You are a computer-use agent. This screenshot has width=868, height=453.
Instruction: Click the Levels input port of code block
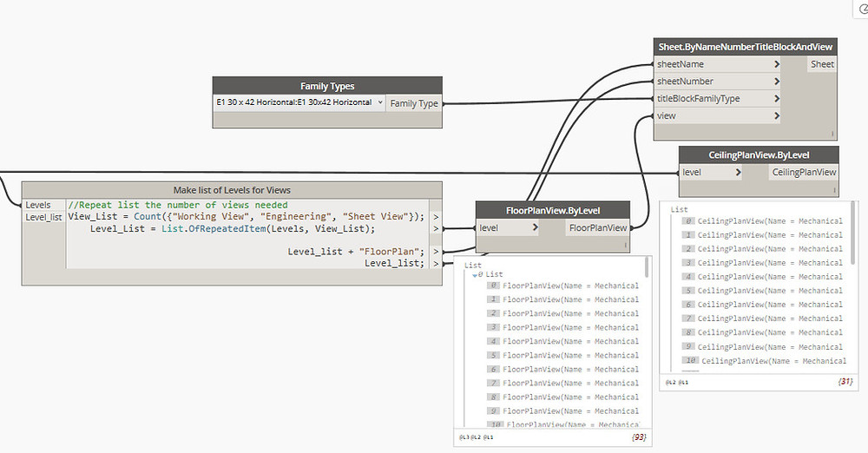click(43, 205)
